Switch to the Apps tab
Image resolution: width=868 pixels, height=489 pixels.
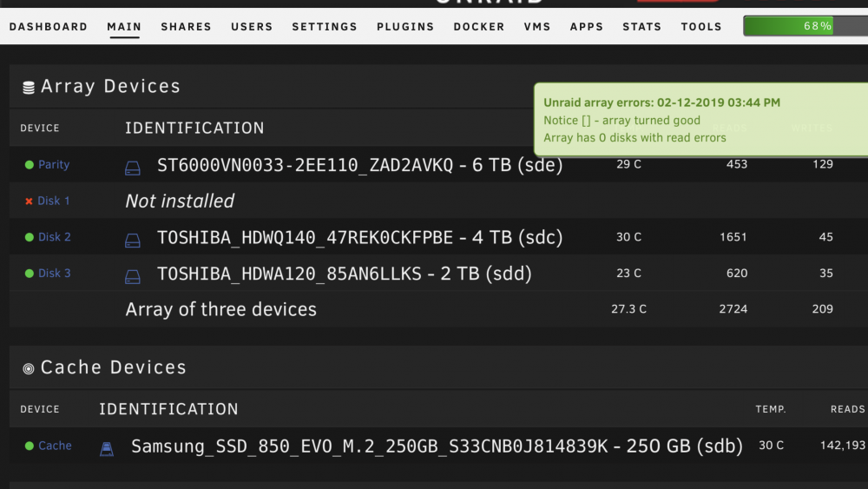click(x=586, y=27)
